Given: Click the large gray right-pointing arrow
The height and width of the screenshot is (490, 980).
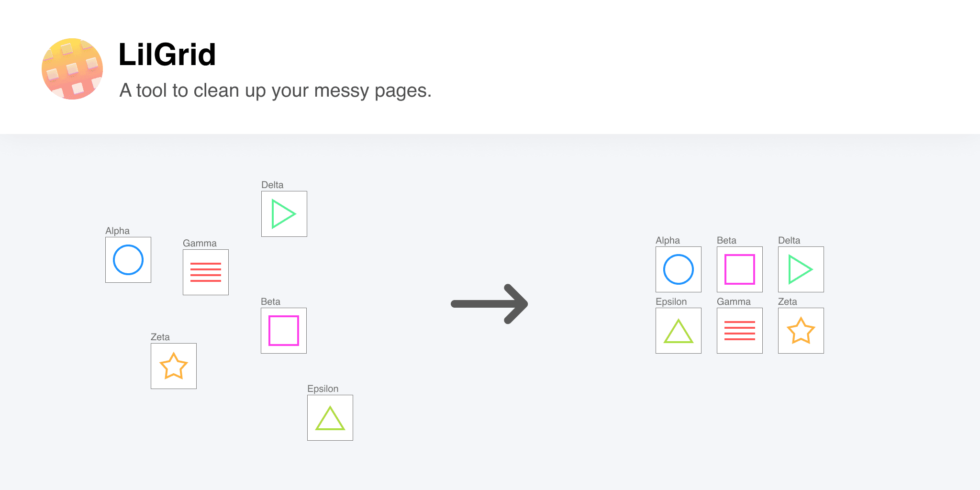Looking at the screenshot, I should coord(490,304).
